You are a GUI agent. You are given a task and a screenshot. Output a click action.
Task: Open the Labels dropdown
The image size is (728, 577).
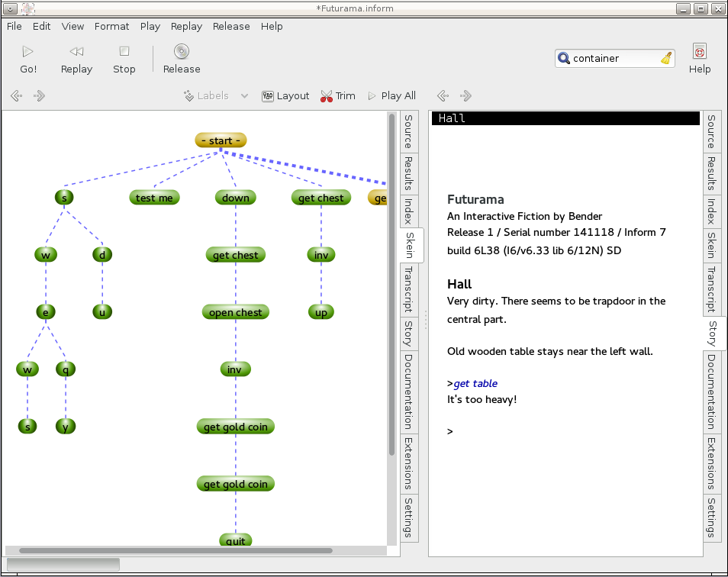point(206,96)
